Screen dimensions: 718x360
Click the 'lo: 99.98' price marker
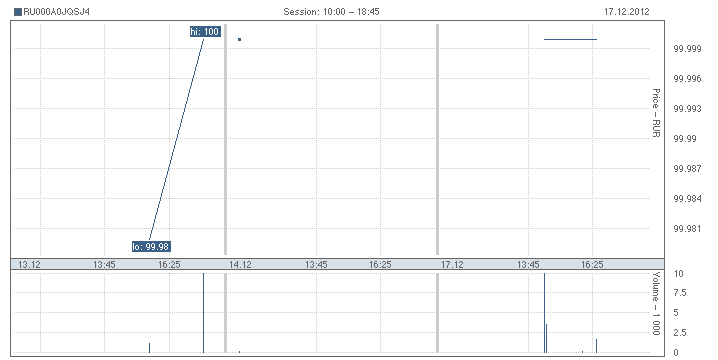tap(151, 246)
